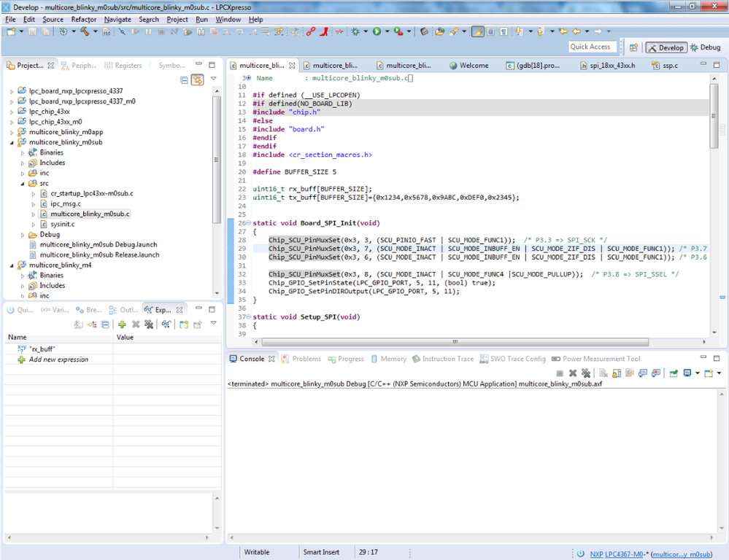This screenshot has height=560, width=729.
Task: Click the hammer Build icon
Action: coord(85,31)
